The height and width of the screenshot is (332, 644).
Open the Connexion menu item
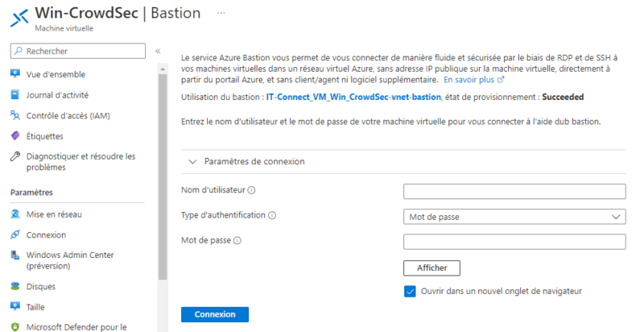click(x=46, y=234)
